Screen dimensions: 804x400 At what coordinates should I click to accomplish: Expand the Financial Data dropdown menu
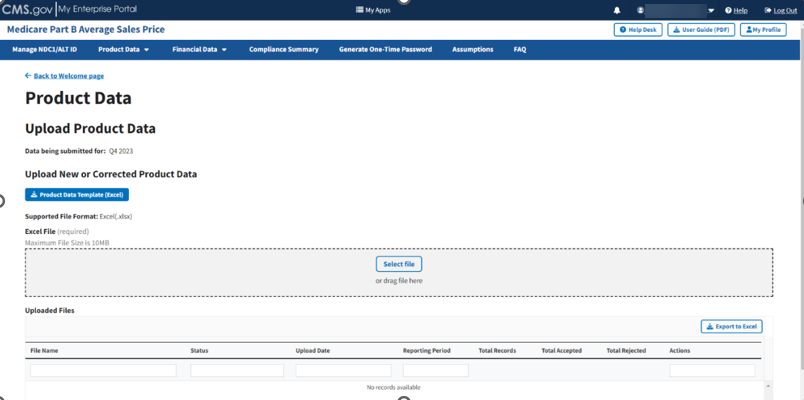(199, 49)
